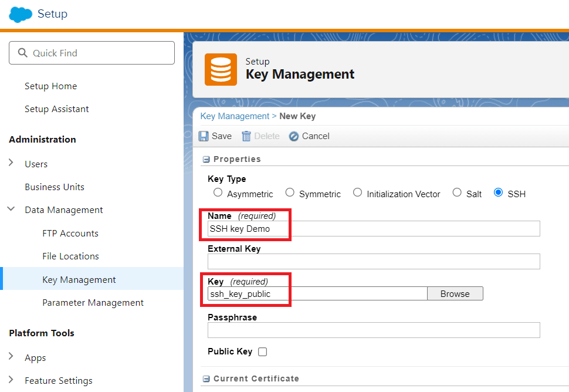Click the orange Key Management database icon
The height and width of the screenshot is (392, 569).
click(x=221, y=69)
